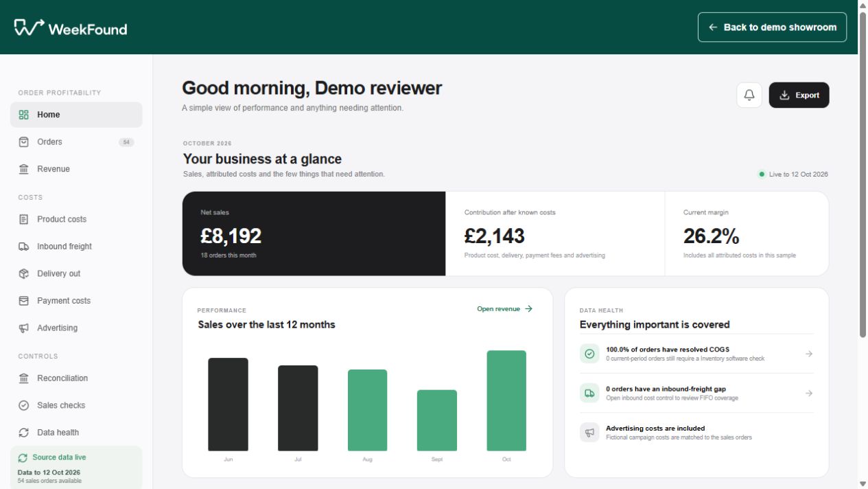Click the arrow beside inbound-freight gap row
The width and height of the screenshot is (868, 489).
click(x=809, y=393)
